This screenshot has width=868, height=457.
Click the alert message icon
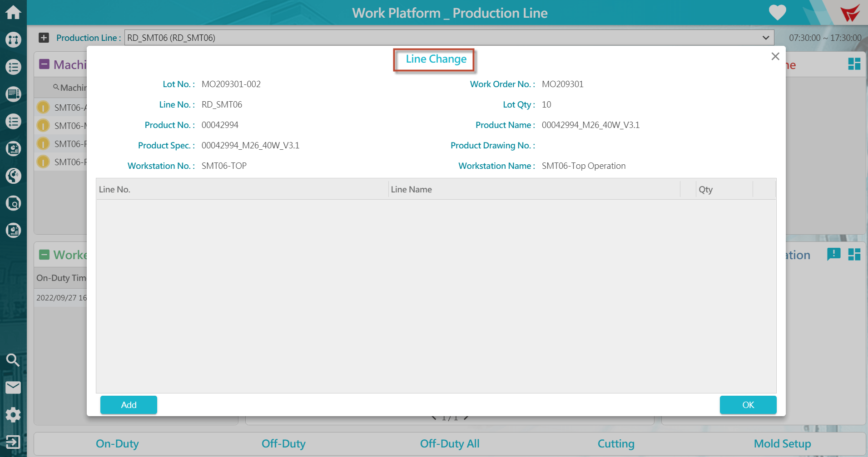pos(833,254)
